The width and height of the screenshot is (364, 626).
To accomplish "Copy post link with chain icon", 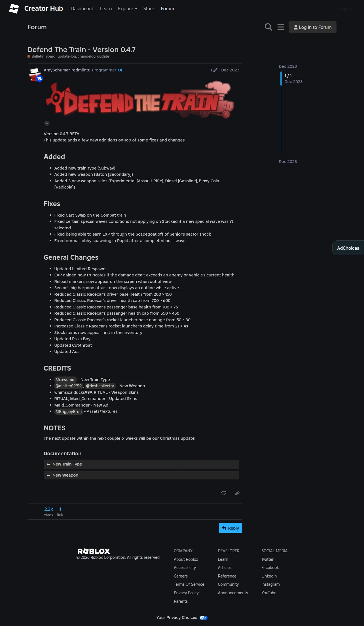I will 237,493.
